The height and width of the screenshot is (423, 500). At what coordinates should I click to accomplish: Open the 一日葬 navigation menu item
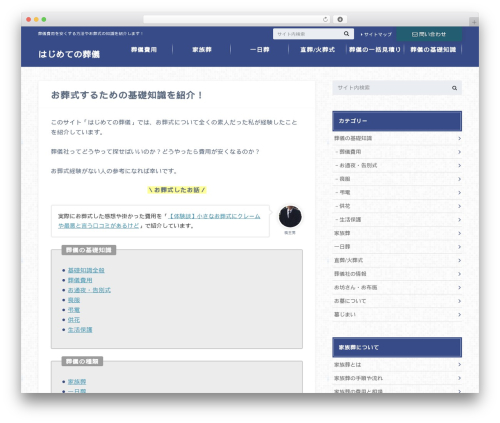(x=259, y=50)
